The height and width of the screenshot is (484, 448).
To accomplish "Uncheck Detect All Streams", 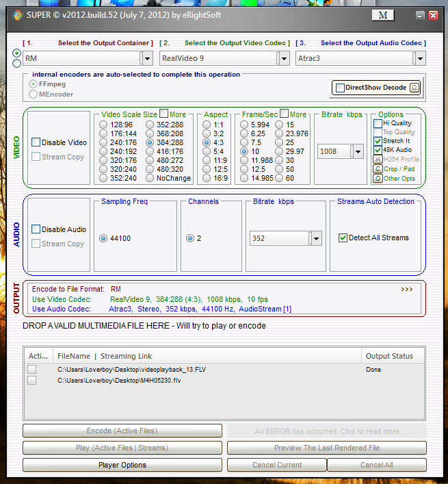I will click(343, 238).
